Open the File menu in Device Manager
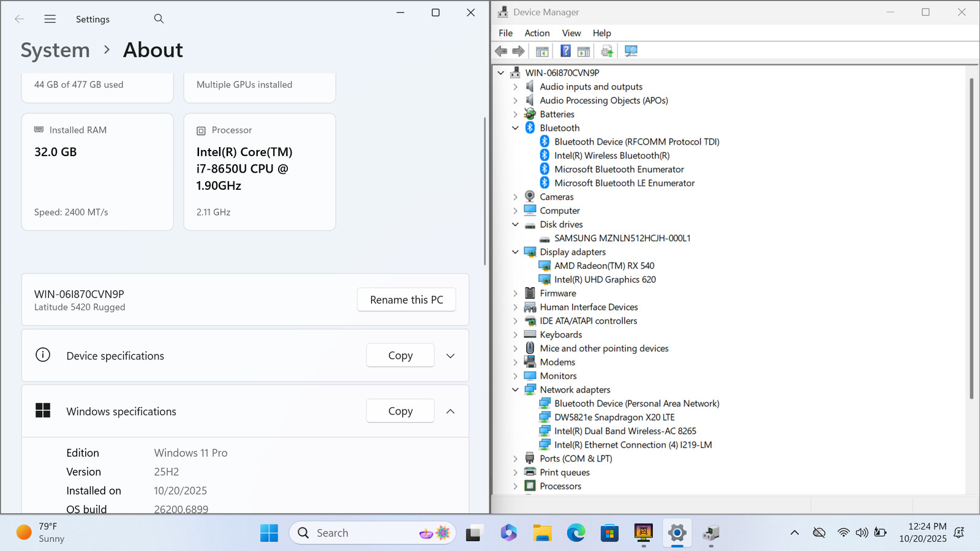Screen dimensions: 980x551 (x=506, y=33)
